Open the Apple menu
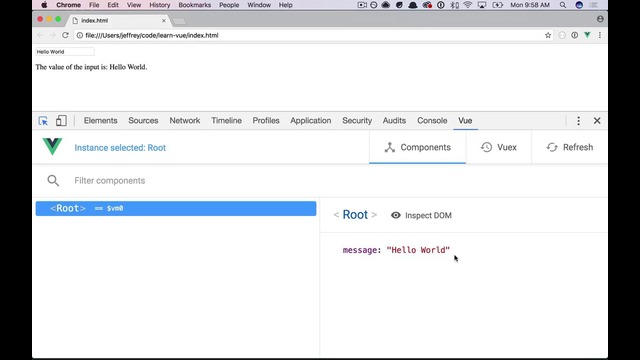Image resolution: width=640 pixels, height=360 pixels. click(x=44, y=5)
